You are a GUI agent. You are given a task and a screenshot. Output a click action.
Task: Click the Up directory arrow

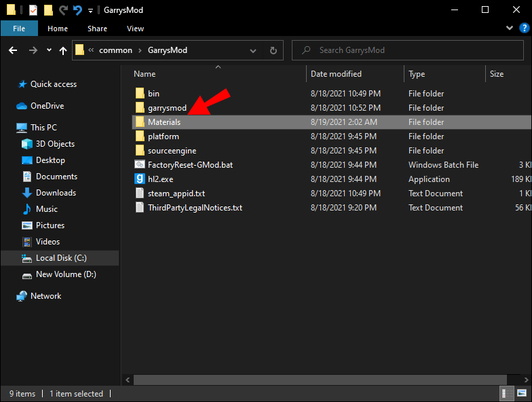[x=63, y=50]
